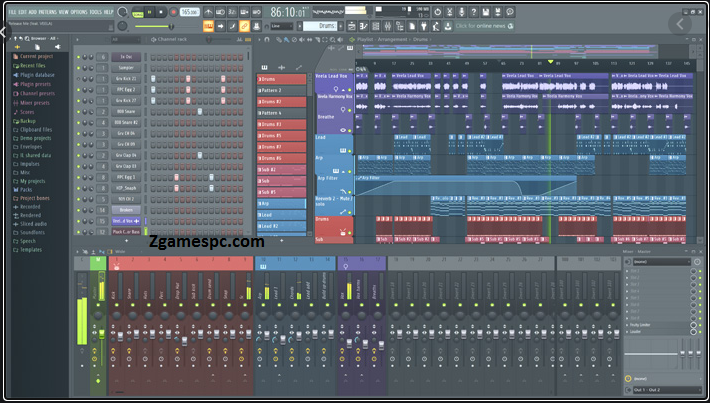
Task: Click the step editing arrow icon
Action: tap(221, 26)
